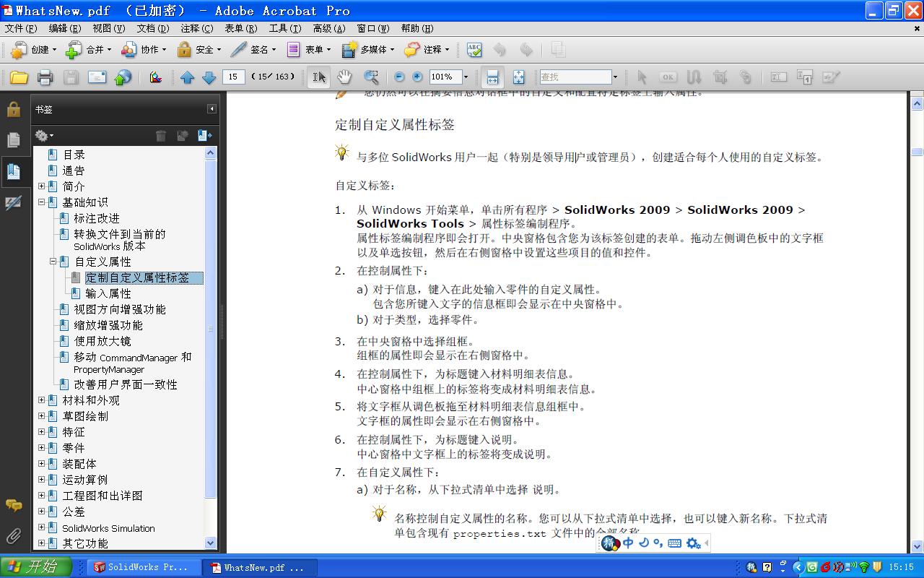This screenshot has width=924, height=578.
Task: Open the Comments panel speech bubbles icon
Action: (14, 505)
